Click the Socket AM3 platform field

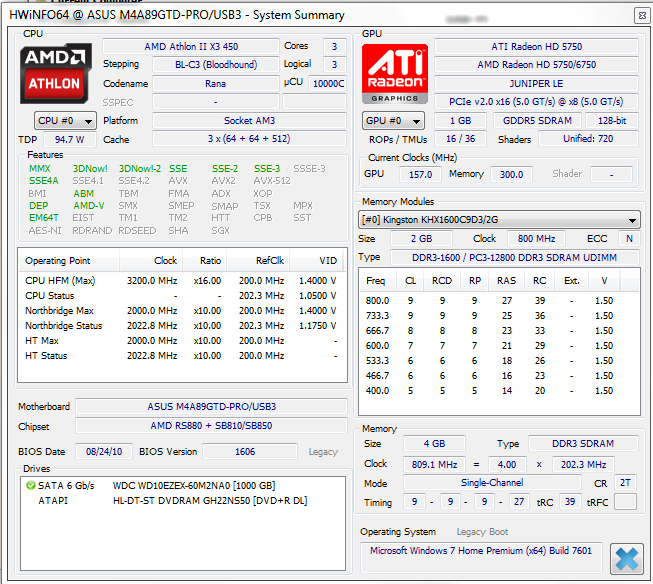tap(249, 121)
